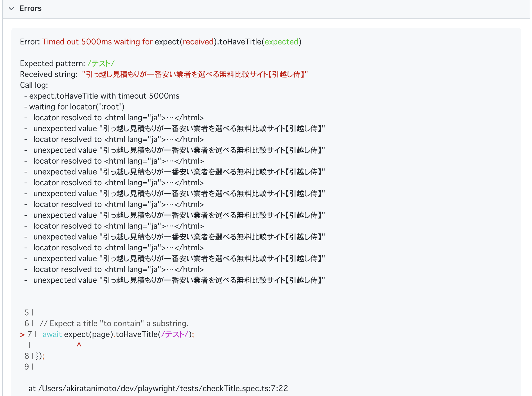Click the red caret under expect(page)

79,345
